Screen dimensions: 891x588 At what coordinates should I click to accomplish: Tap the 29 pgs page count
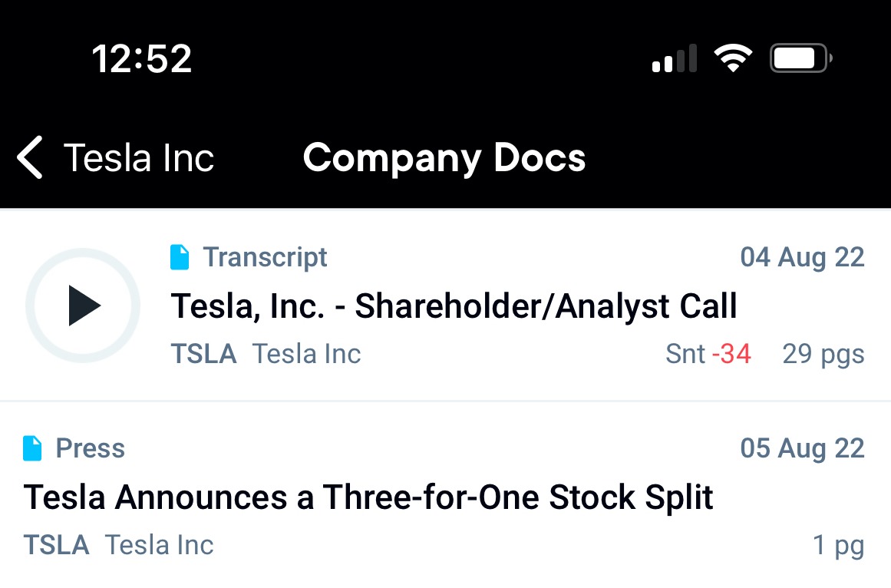[x=823, y=355]
